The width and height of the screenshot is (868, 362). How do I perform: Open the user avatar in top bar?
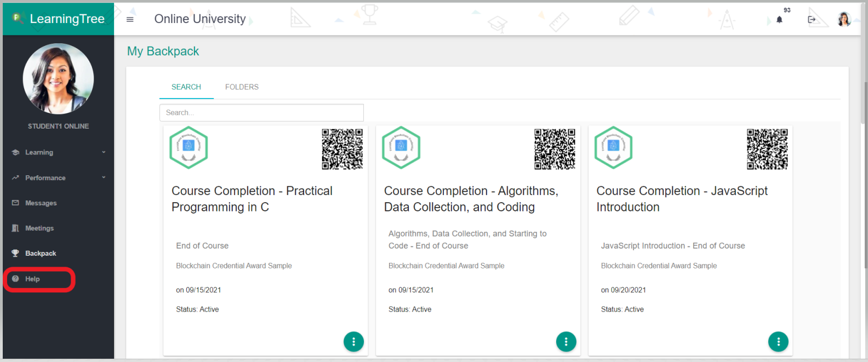844,19
